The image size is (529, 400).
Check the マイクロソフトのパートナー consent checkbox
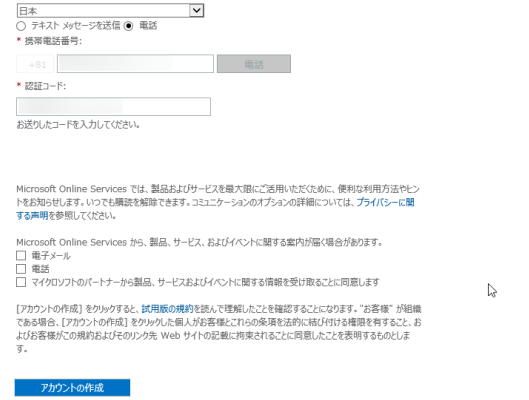coord(21,282)
